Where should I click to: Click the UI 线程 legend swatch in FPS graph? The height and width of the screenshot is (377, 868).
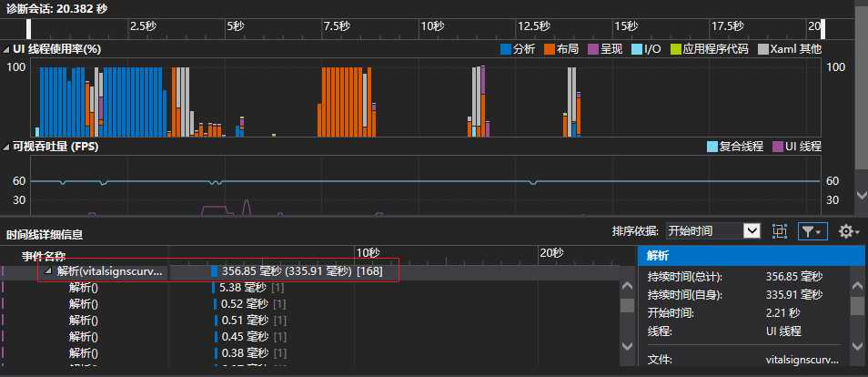click(x=778, y=147)
